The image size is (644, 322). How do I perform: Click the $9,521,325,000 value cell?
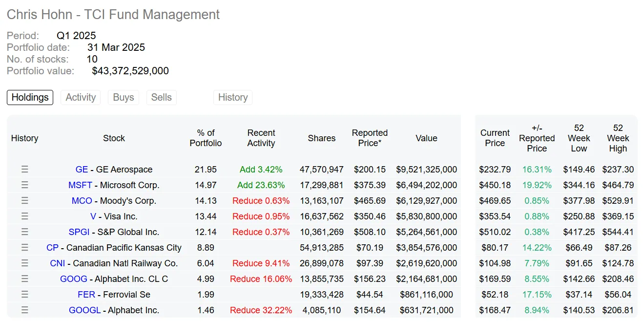pos(427,170)
